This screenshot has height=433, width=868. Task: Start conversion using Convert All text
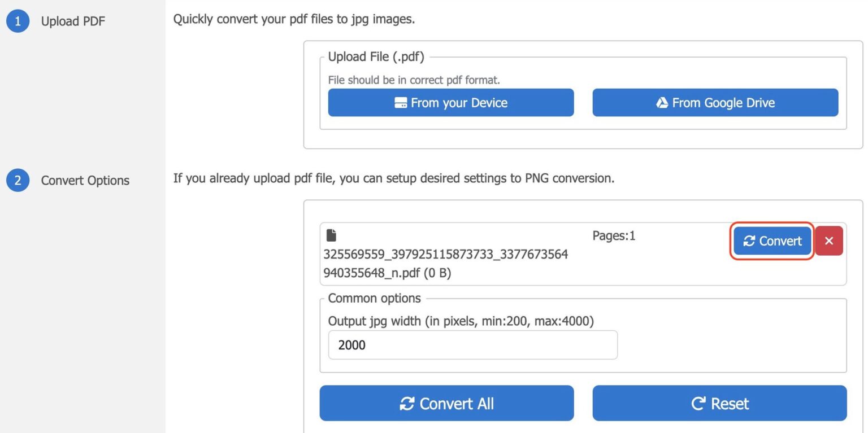point(457,404)
